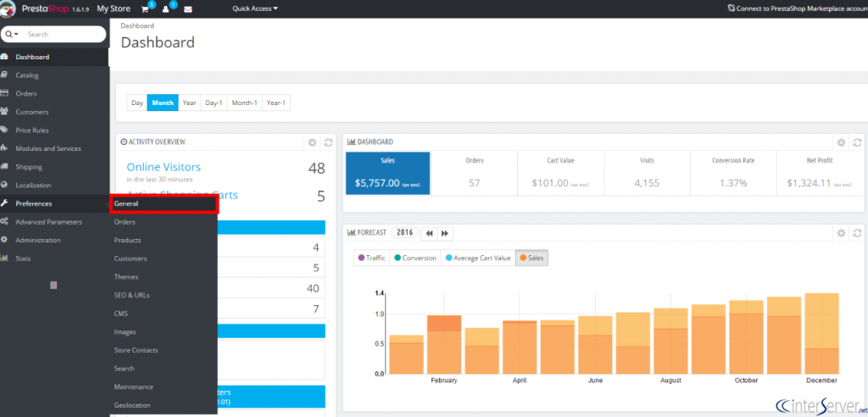Image resolution: width=868 pixels, height=417 pixels.
Task: Select the Net Profit summary tile
Action: pos(821,174)
